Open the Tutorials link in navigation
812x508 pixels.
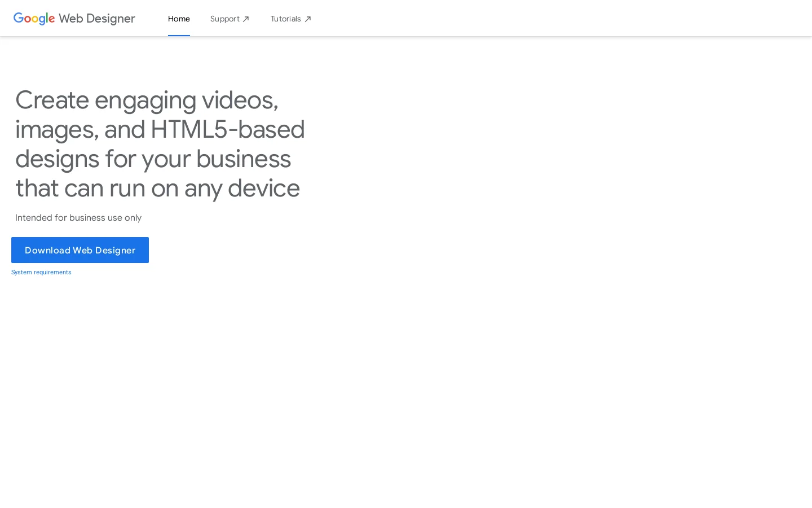pyautogui.click(x=291, y=19)
